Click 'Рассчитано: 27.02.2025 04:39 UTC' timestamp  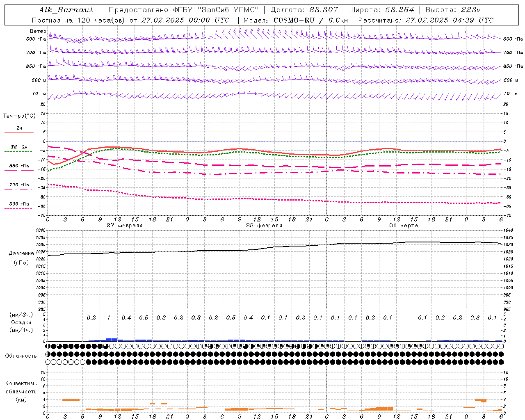tap(426, 20)
